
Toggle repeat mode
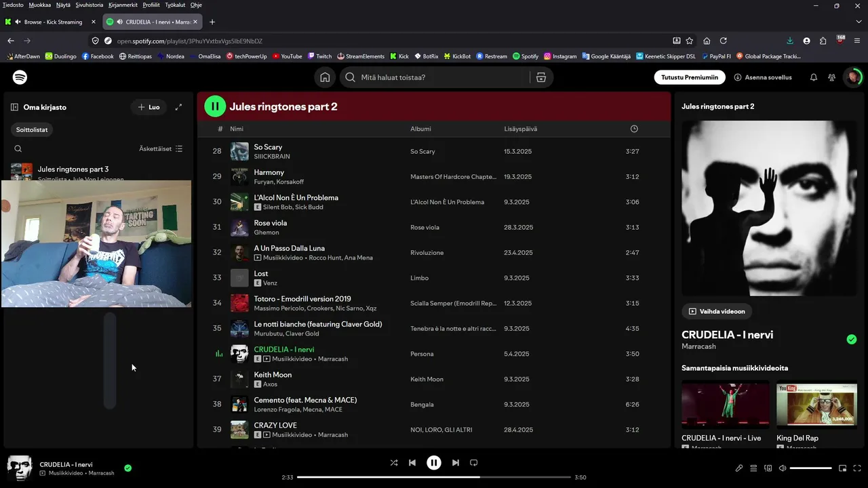[474, 463]
